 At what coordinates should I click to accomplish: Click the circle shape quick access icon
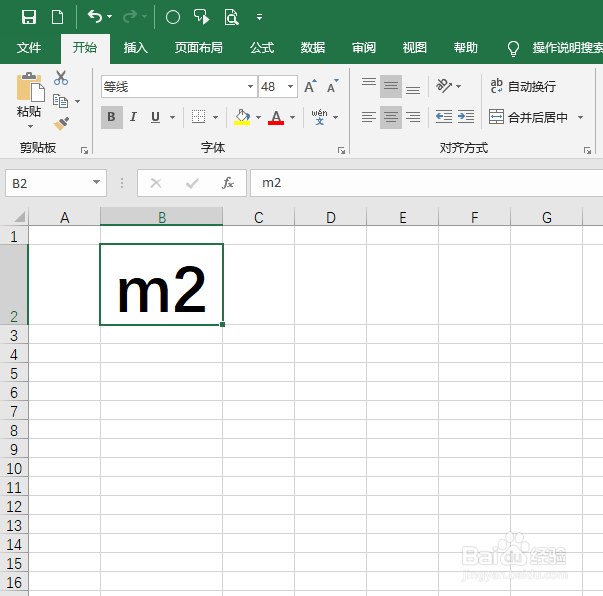point(173,17)
